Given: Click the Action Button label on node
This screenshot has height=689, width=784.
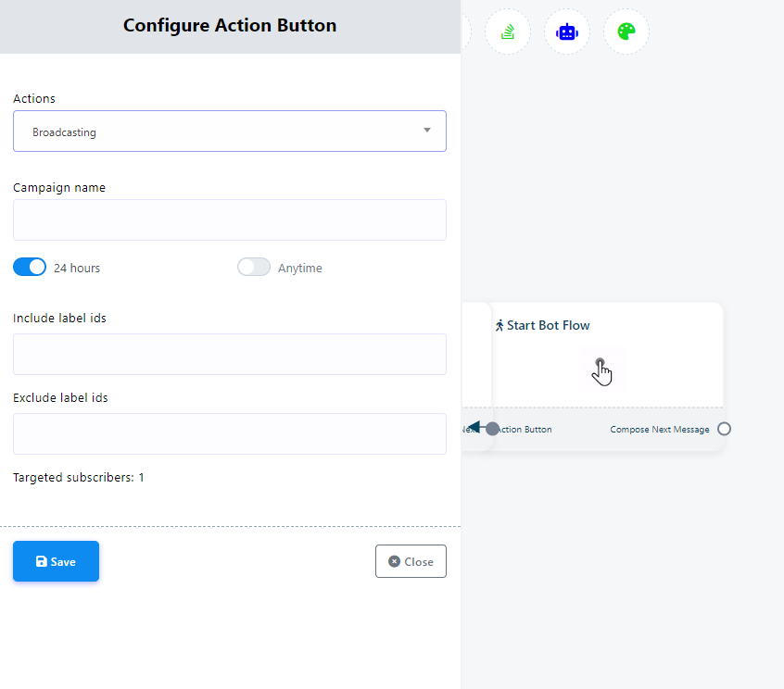Looking at the screenshot, I should tap(525, 429).
